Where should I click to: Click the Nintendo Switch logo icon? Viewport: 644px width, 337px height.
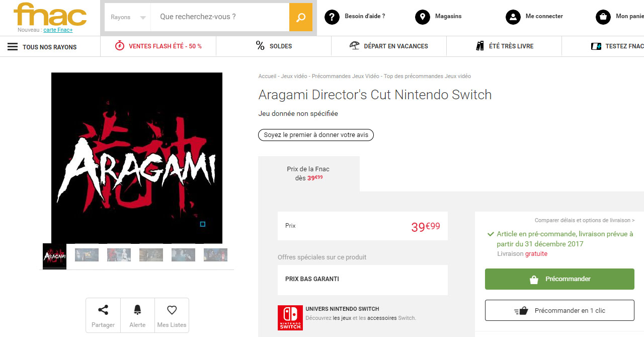[x=290, y=317]
